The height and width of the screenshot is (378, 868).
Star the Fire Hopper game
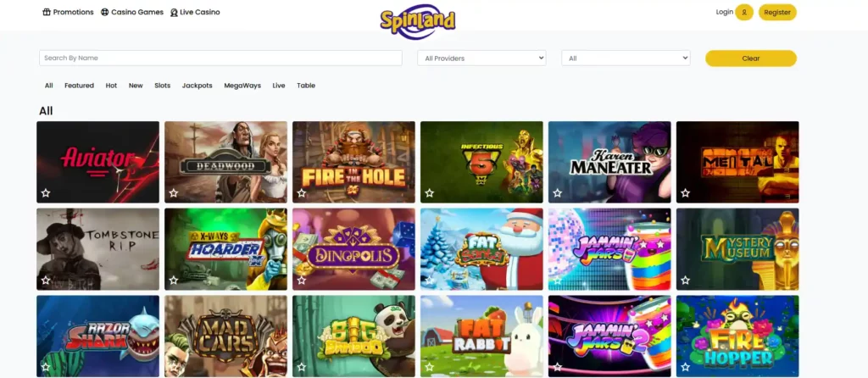coord(685,366)
